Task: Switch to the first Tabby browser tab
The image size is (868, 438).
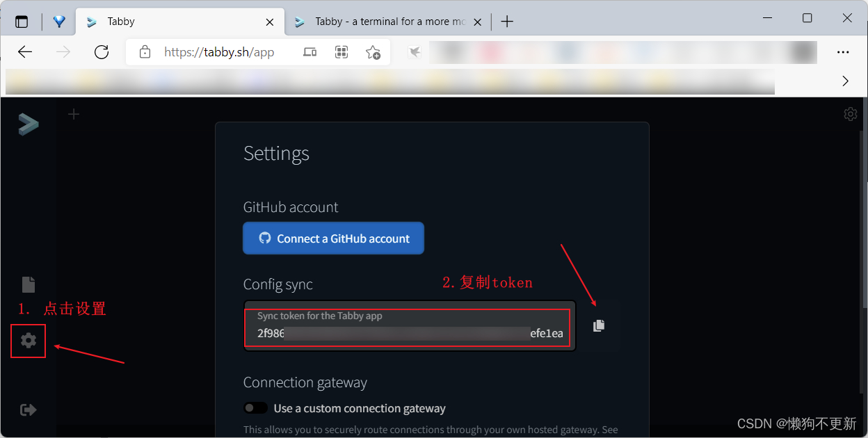Action: (179, 22)
